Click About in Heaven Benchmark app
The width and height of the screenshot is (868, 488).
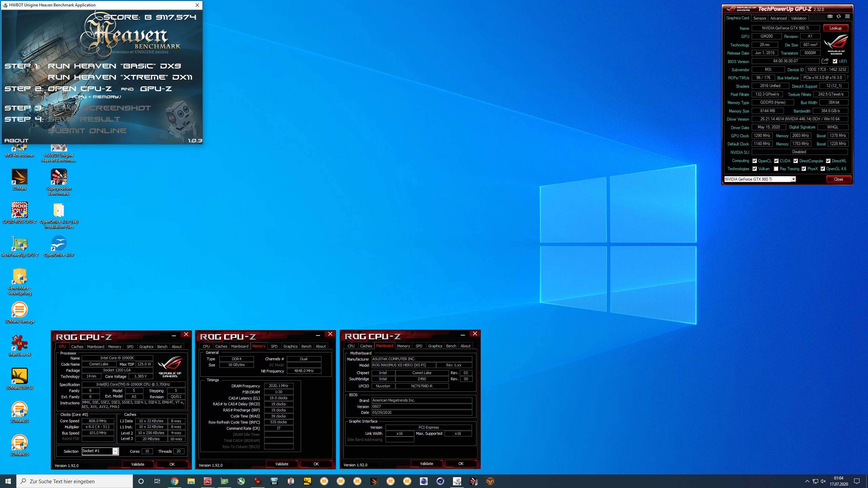[16, 140]
